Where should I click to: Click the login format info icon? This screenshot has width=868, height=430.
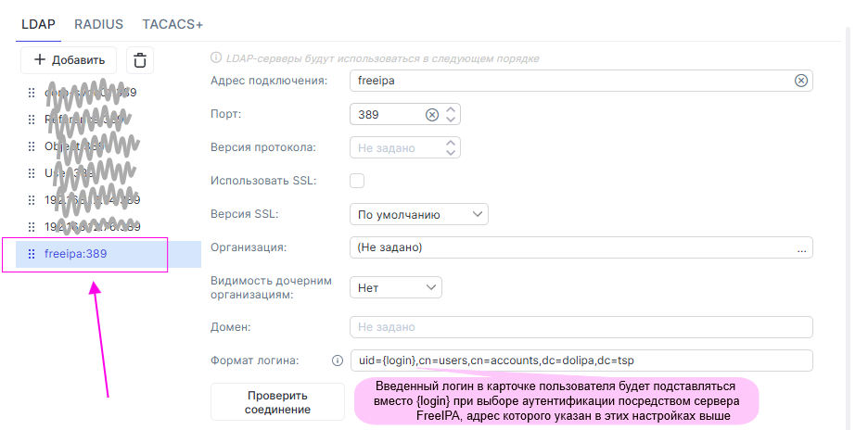[338, 360]
